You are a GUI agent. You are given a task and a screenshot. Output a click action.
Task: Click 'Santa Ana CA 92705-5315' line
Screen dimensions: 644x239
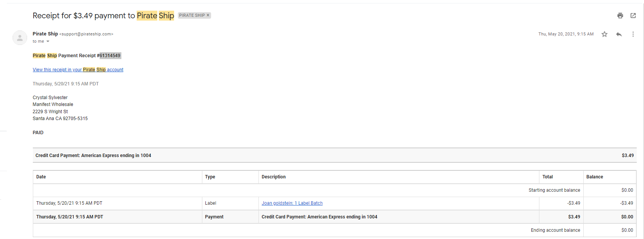point(60,119)
